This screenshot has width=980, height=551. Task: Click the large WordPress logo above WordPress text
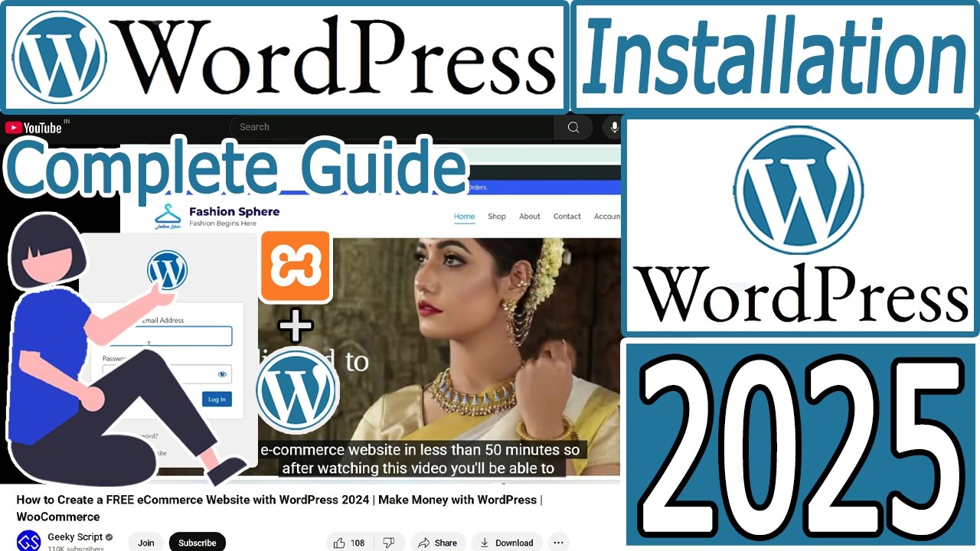[799, 191]
